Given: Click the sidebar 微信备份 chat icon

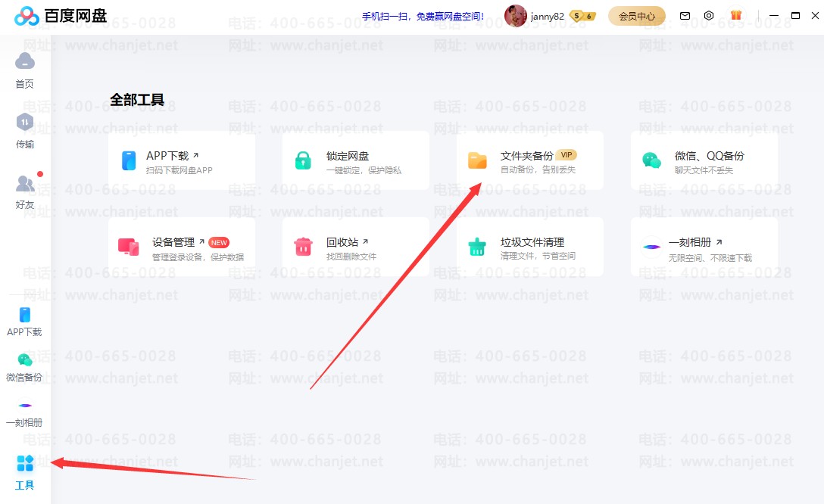Looking at the screenshot, I should tap(25, 360).
